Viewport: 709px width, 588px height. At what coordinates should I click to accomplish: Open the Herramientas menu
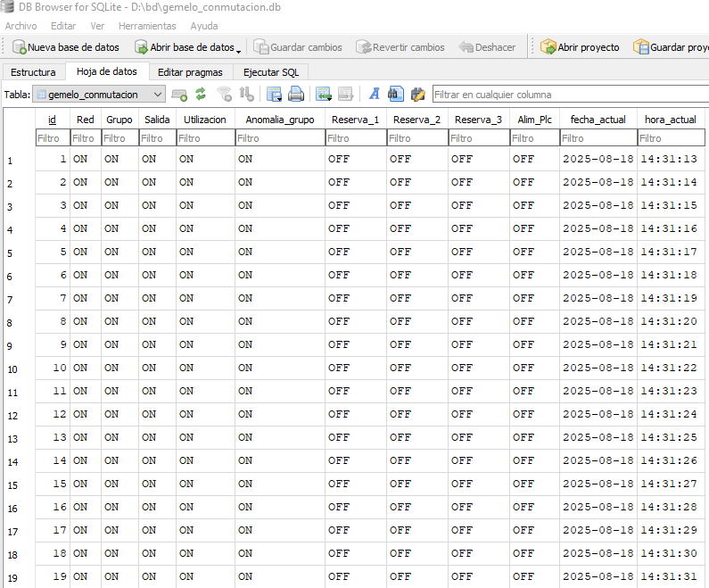pos(147,26)
